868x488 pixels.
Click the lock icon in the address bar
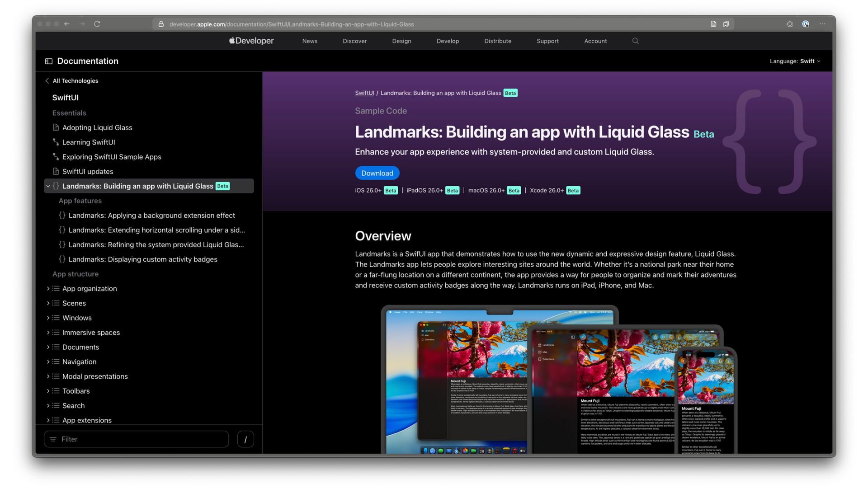[161, 24]
